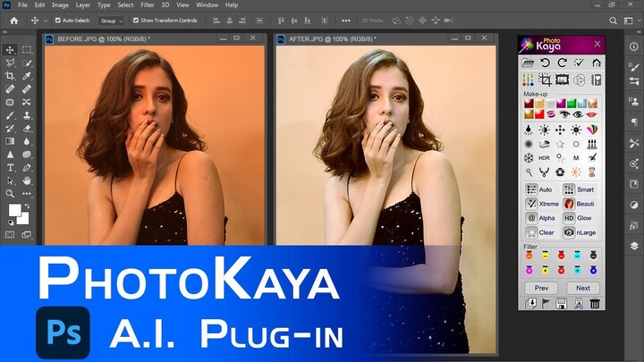This screenshot has width=644, height=362.
Task: Open the Layer menu
Action: point(82,5)
